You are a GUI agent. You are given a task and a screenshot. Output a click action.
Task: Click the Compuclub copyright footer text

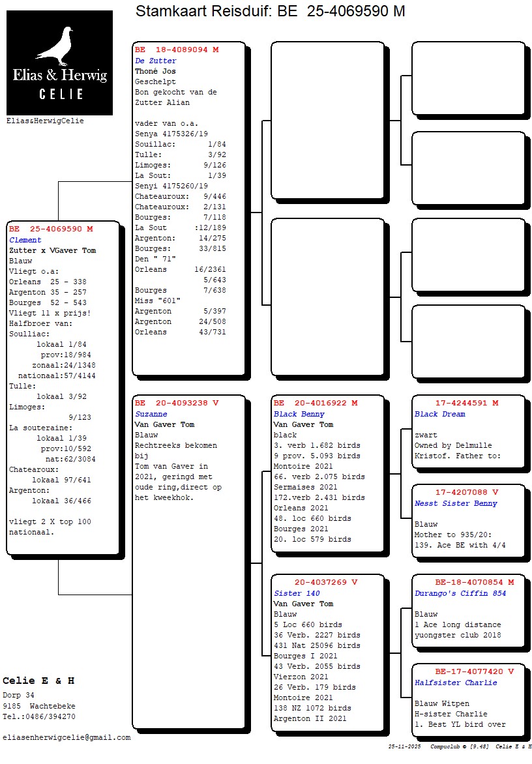click(x=460, y=746)
